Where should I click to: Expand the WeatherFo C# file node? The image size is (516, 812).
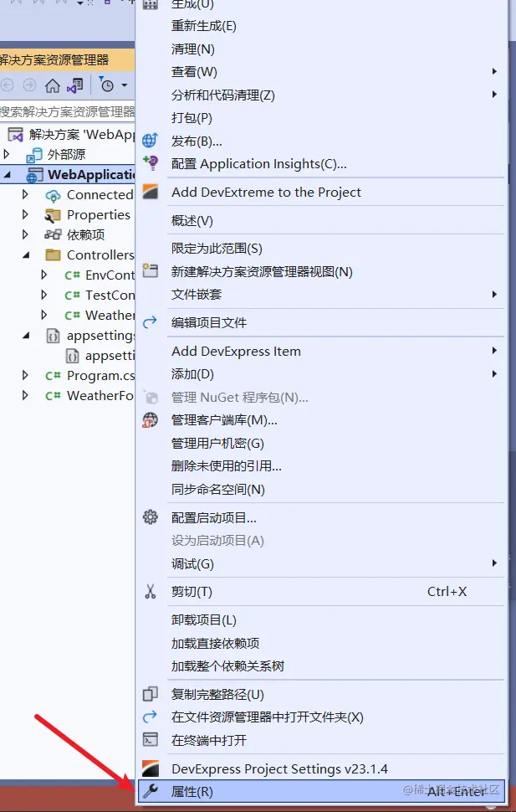25,396
